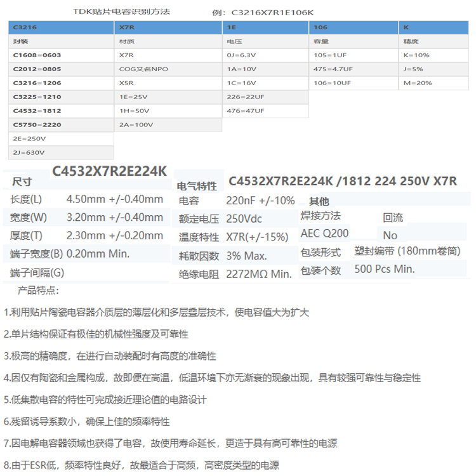Click the C3216 table header cell
The width and height of the screenshot is (476, 476).
pos(61,27)
